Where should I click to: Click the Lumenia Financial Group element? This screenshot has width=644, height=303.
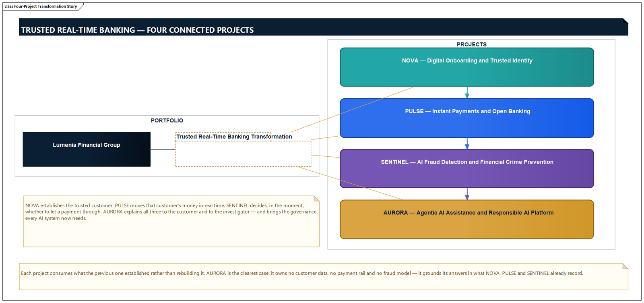tap(87, 149)
